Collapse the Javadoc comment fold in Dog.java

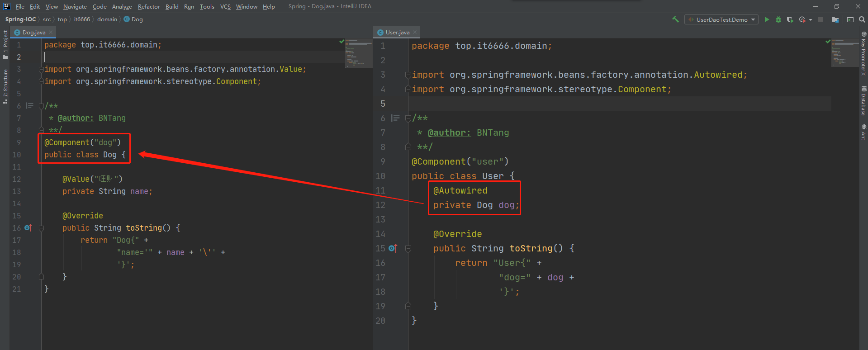(41, 106)
